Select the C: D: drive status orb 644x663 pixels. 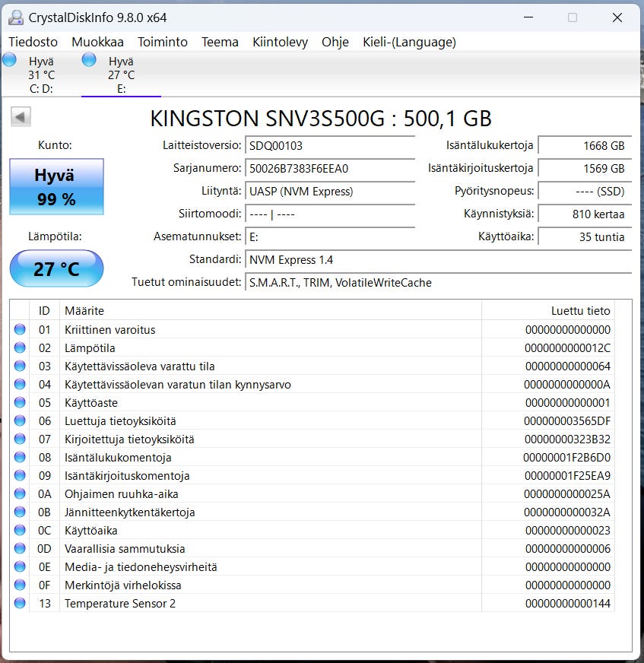tap(10, 60)
